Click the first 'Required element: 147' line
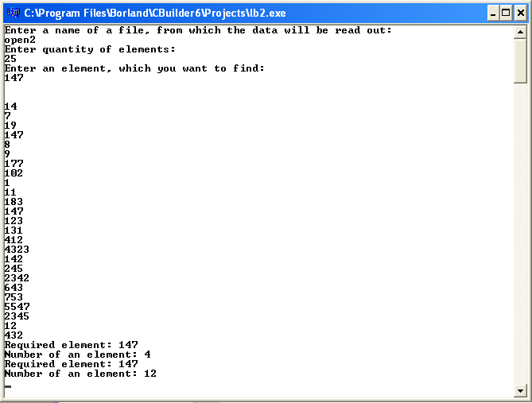532x403 pixels. (x=72, y=345)
